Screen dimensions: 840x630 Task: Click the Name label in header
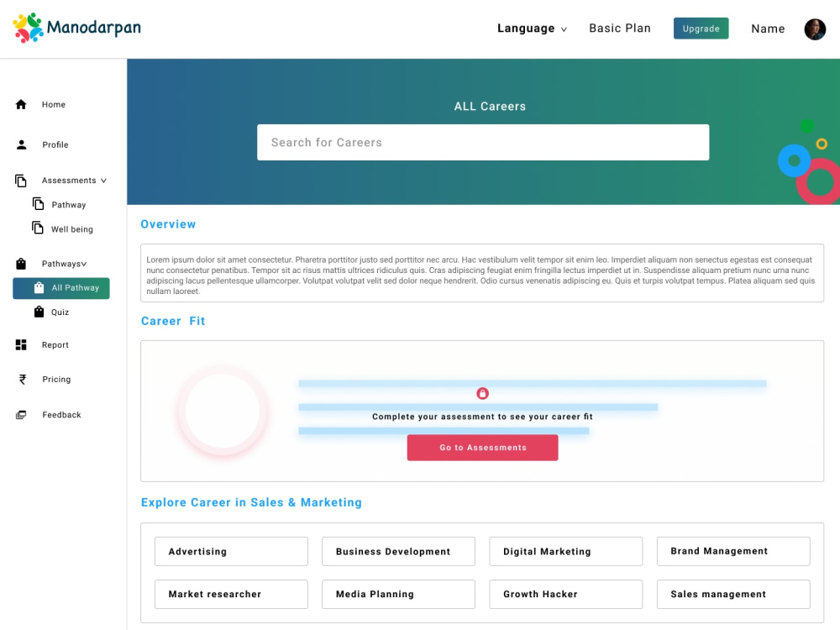pos(768,29)
